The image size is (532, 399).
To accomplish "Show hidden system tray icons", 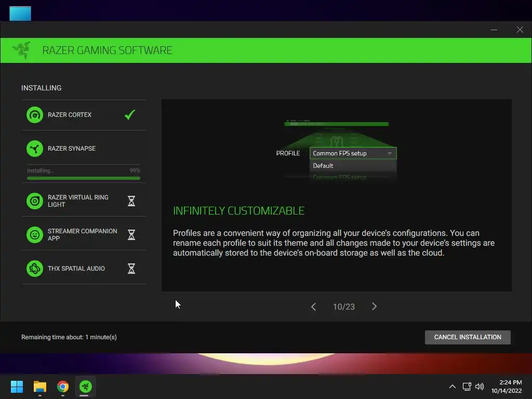I will (453, 387).
